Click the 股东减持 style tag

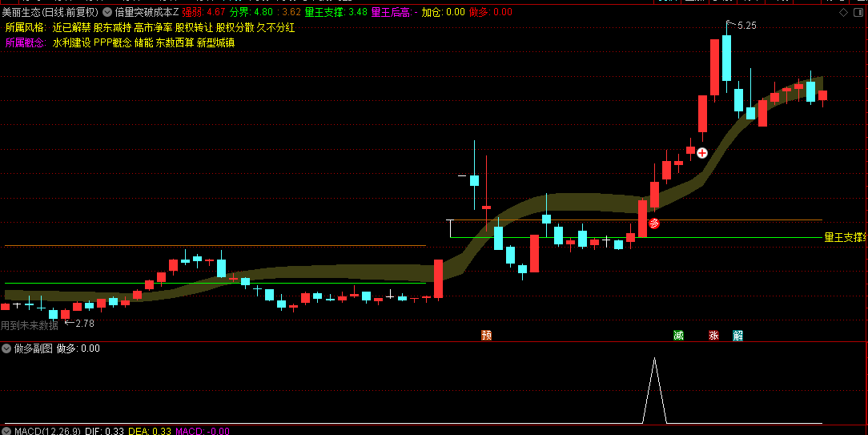113,28
